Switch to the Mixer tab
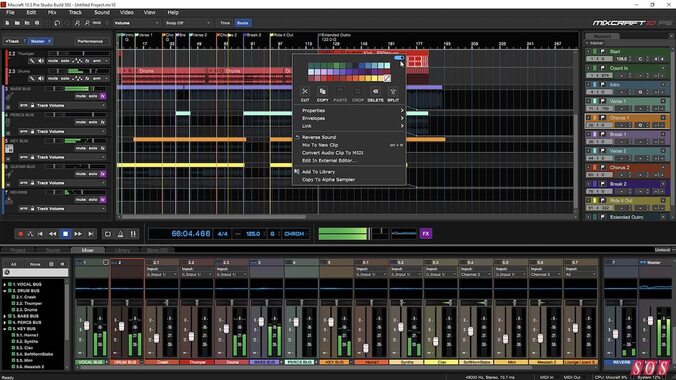 pyautogui.click(x=88, y=250)
